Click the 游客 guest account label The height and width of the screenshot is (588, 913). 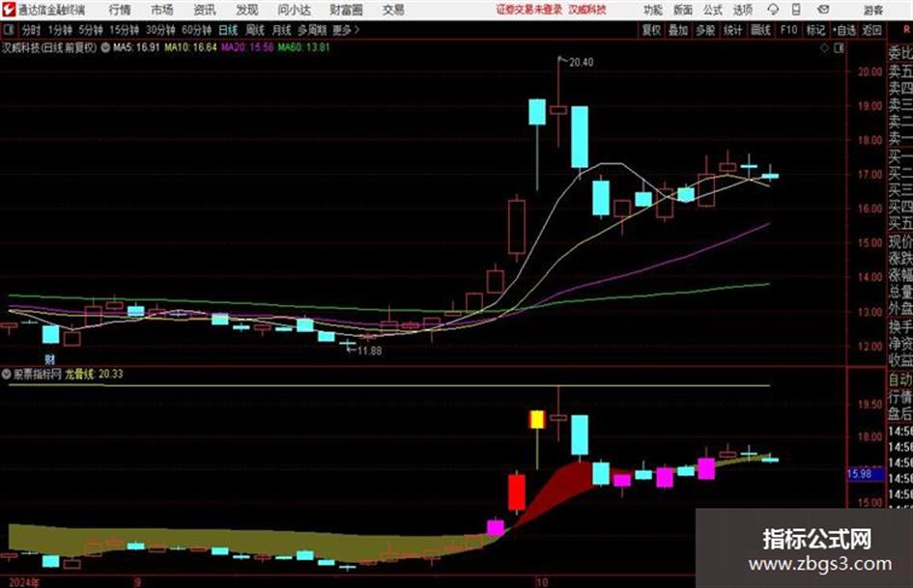(872, 10)
